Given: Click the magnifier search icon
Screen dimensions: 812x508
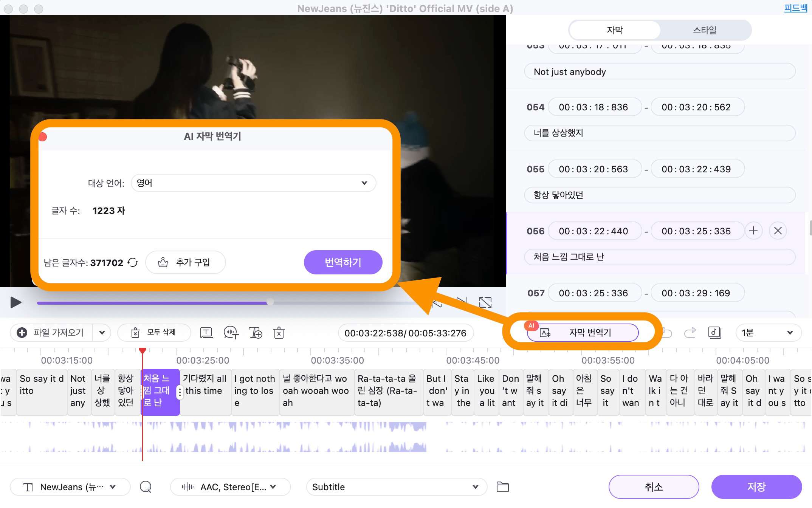Looking at the screenshot, I should coord(146,487).
